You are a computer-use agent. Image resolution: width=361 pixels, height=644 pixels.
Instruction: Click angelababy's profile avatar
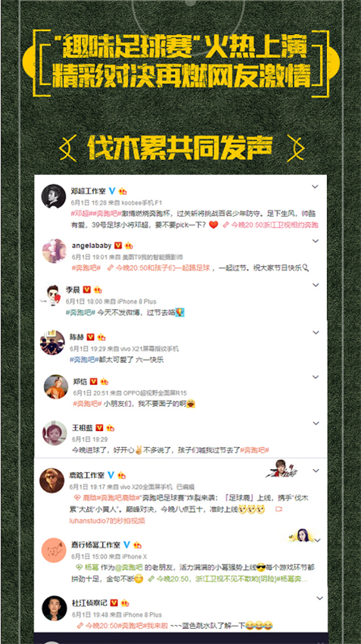[54, 251]
